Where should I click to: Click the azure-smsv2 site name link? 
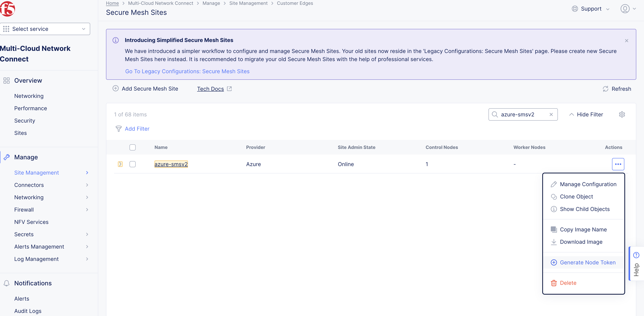pyautogui.click(x=171, y=164)
